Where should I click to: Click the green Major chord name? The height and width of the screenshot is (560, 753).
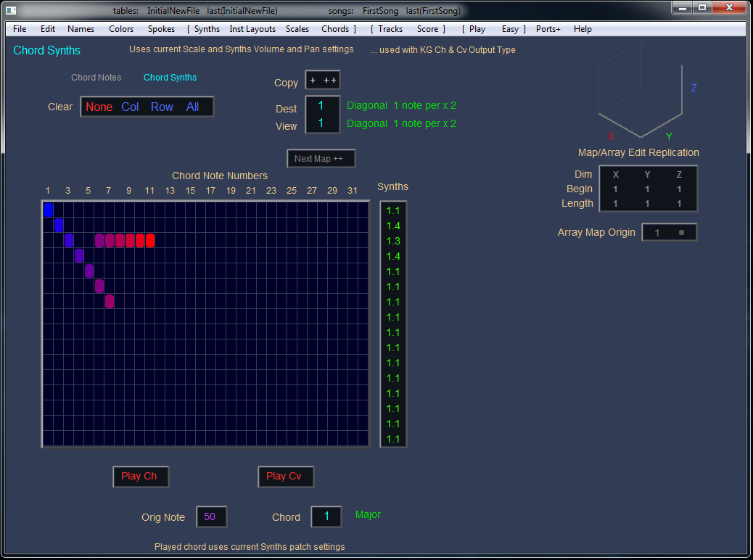tap(368, 514)
